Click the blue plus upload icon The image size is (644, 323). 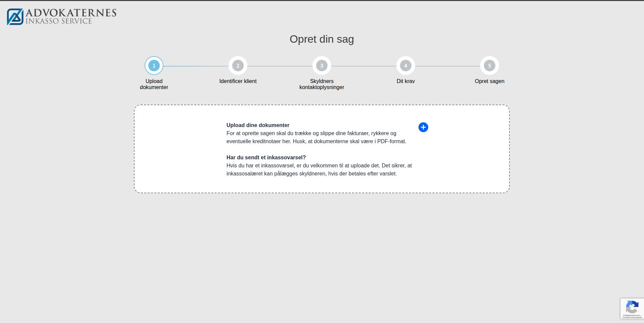click(x=423, y=127)
